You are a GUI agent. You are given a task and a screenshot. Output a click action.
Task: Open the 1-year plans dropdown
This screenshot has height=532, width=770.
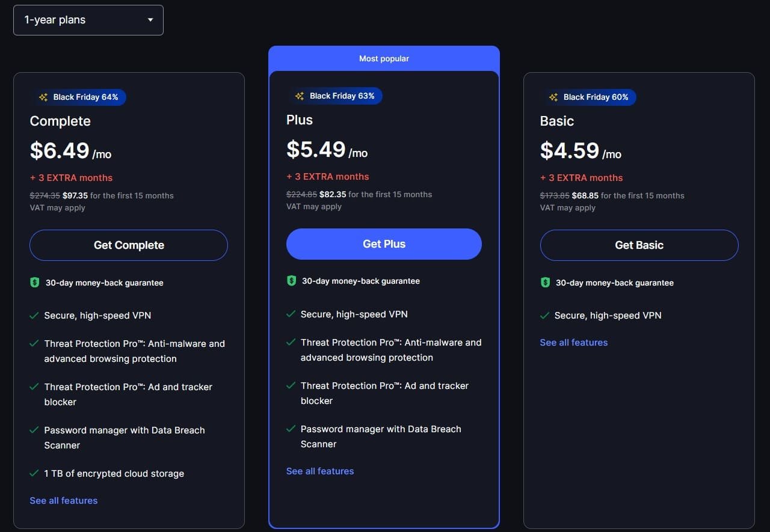pos(88,20)
